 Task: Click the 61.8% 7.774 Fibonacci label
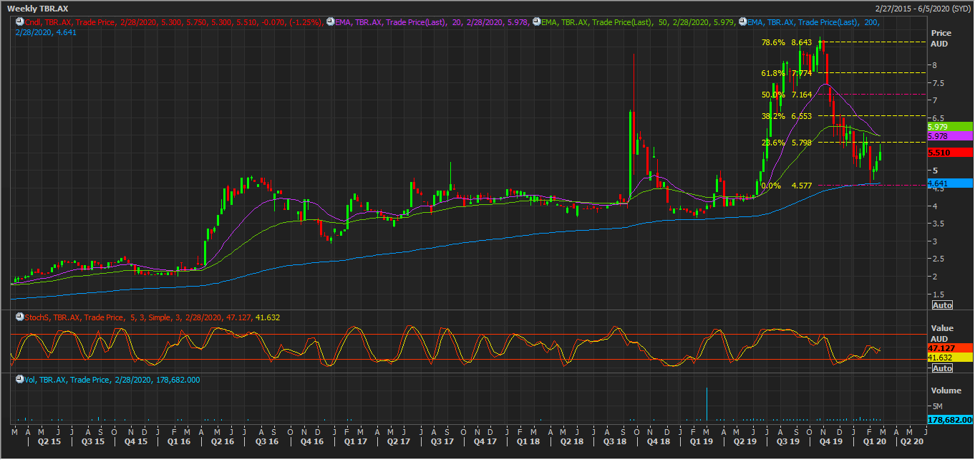pos(786,73)
